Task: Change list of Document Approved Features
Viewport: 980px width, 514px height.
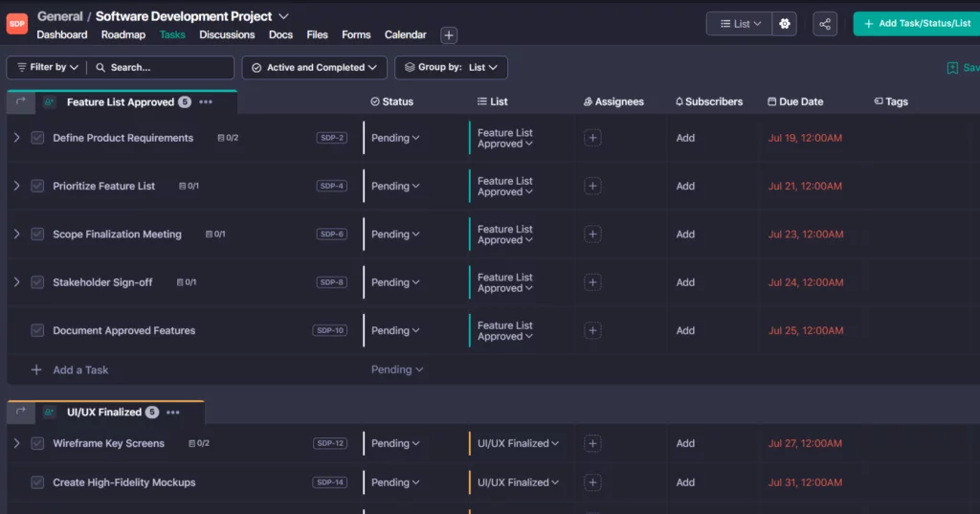Action: (505, 331)
